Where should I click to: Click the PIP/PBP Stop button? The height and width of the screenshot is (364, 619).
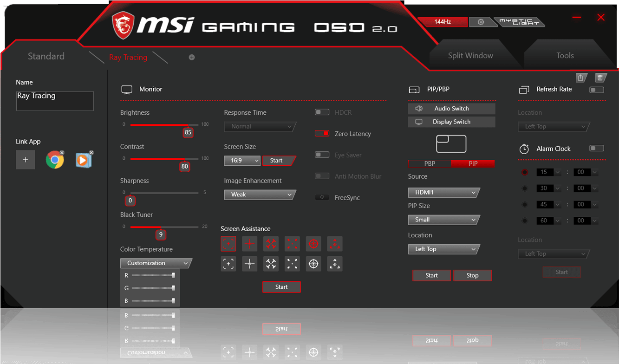click(472, 275)
